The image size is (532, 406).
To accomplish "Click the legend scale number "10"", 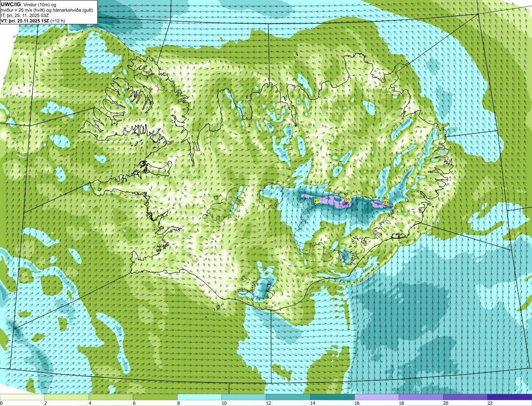I will (224, 403).
